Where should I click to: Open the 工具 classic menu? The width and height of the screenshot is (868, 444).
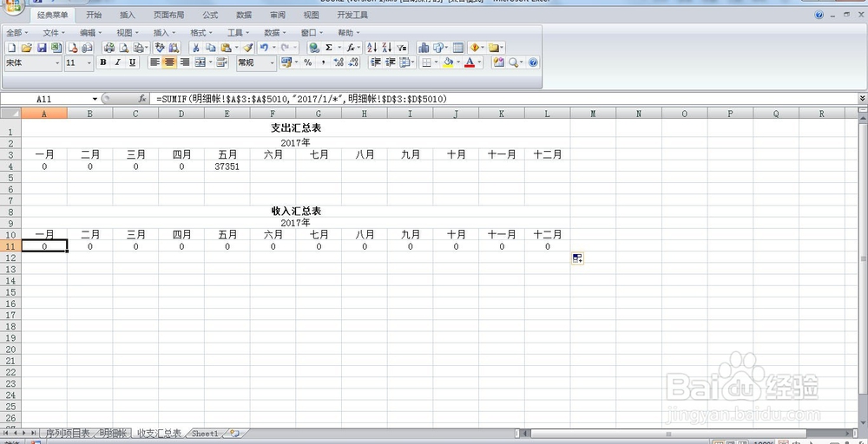pos(238,33)
